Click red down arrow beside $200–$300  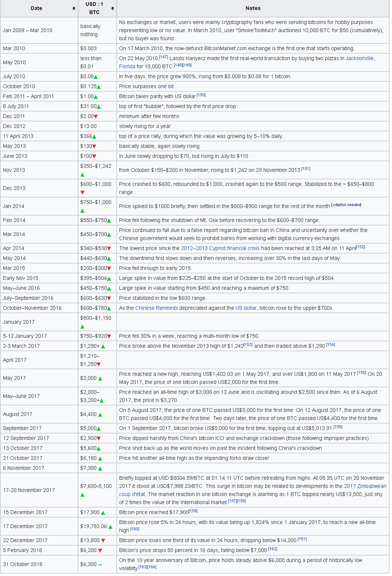[x=109, y=268]
